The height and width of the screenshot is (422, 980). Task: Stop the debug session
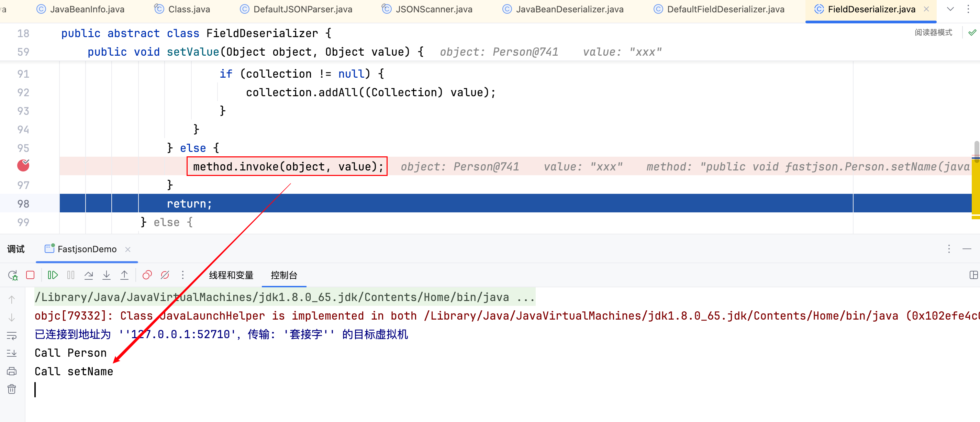pos(31,275)
